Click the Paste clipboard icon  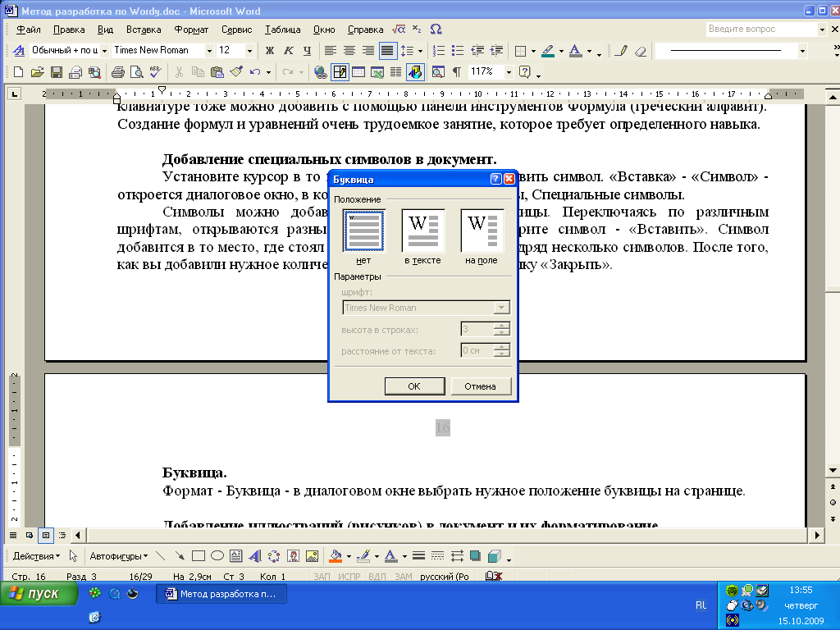(x=217, y=72)
